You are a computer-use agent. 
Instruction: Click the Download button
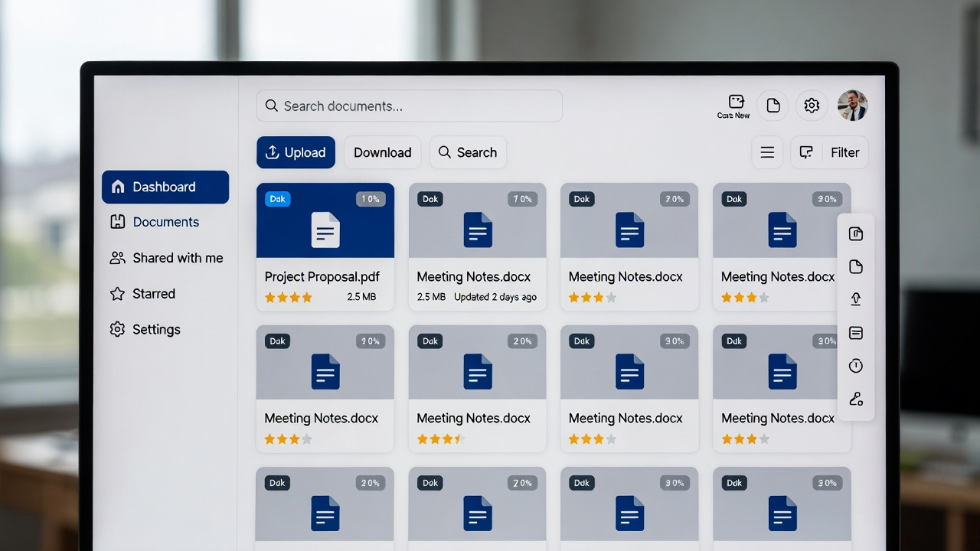point(382,152)
